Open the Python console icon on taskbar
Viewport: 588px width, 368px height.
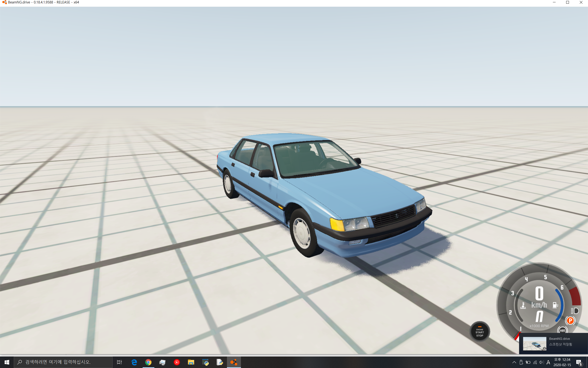(205, 362)
